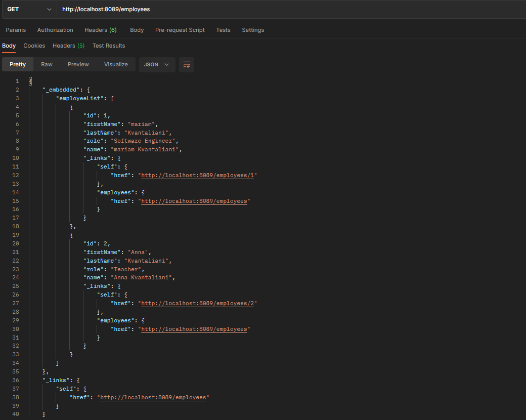
Task: Open the request Body tab
Action: (x=137, y=30)
